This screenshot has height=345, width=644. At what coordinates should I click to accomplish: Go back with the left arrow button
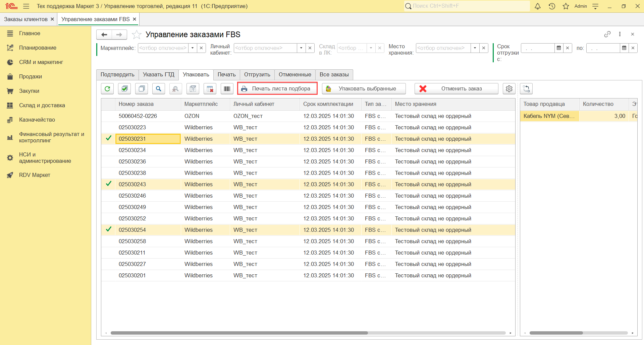tap(104, 34)
